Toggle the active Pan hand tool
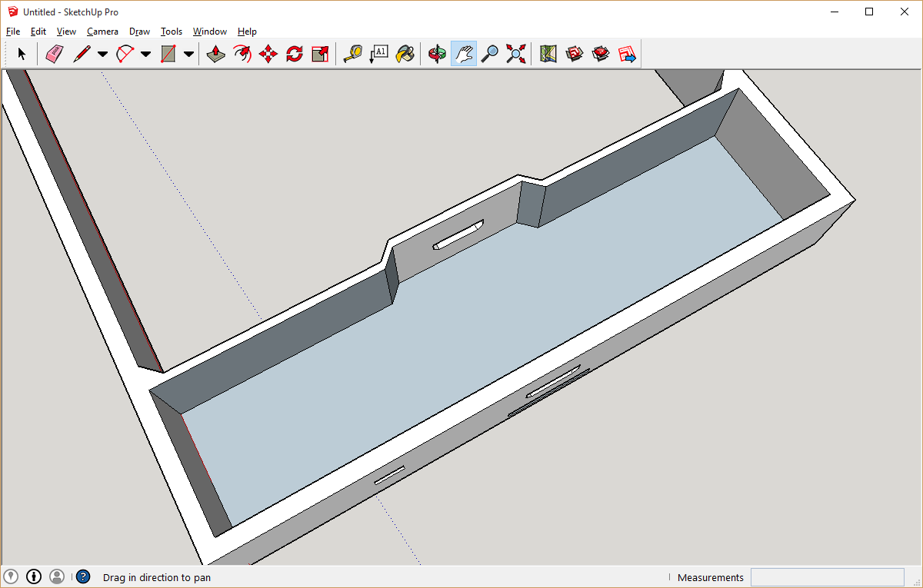 464,54
